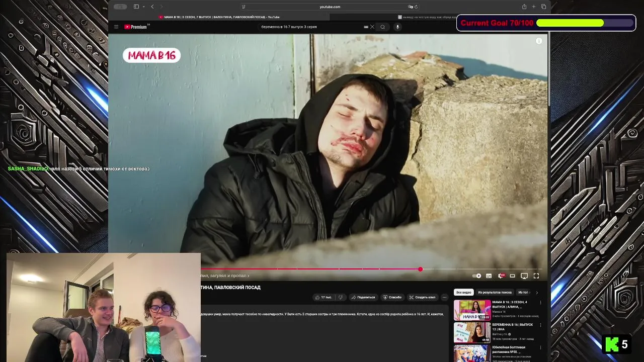Screen dimensions: 644x362
Task: Click the 'Спасибо' button
Action: pyautogui.click(x=392, y=297)
